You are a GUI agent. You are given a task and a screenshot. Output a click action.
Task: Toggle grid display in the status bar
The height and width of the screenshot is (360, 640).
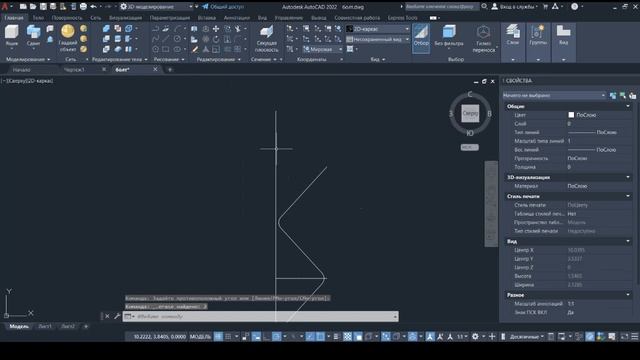(x=218, y=336)
